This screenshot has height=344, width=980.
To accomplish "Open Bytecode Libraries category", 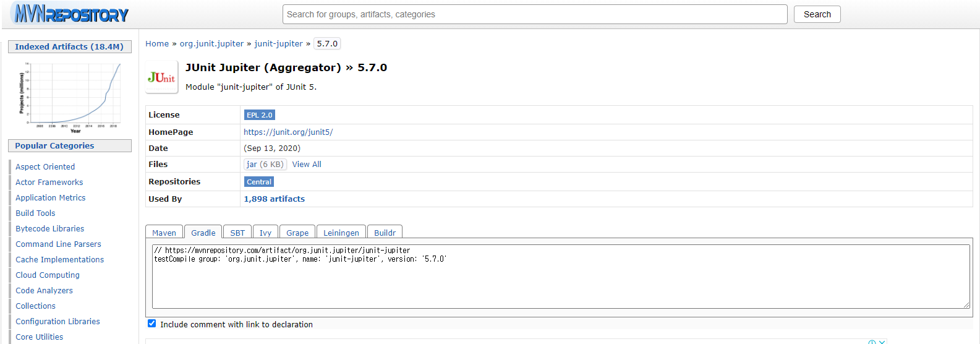I will tap(50, 229).
